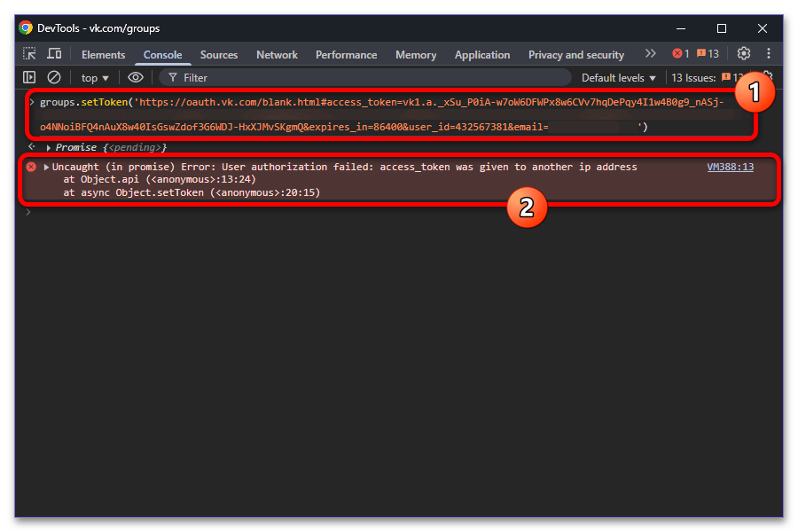Image resolution: width=798 pixels, height=532 pixels.
Task: Open the Default levels dropdown
Action: [618, 78]
